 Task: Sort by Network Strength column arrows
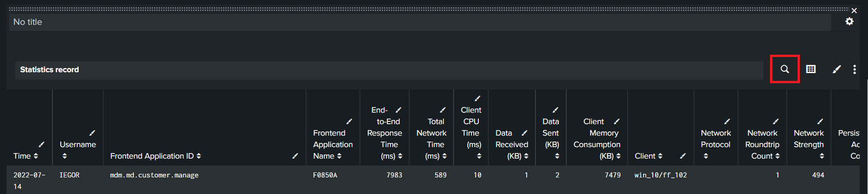tap(822, 156)
